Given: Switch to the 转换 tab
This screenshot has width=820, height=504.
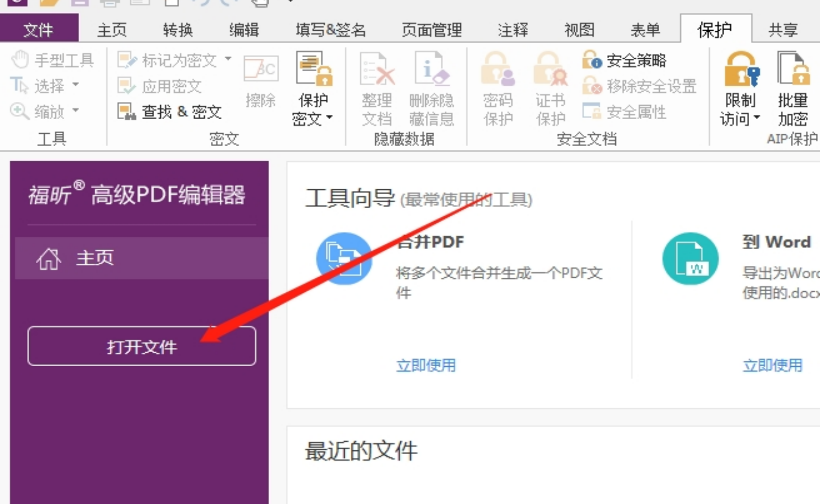Looking at the screenshot, I should click(178, 30).
